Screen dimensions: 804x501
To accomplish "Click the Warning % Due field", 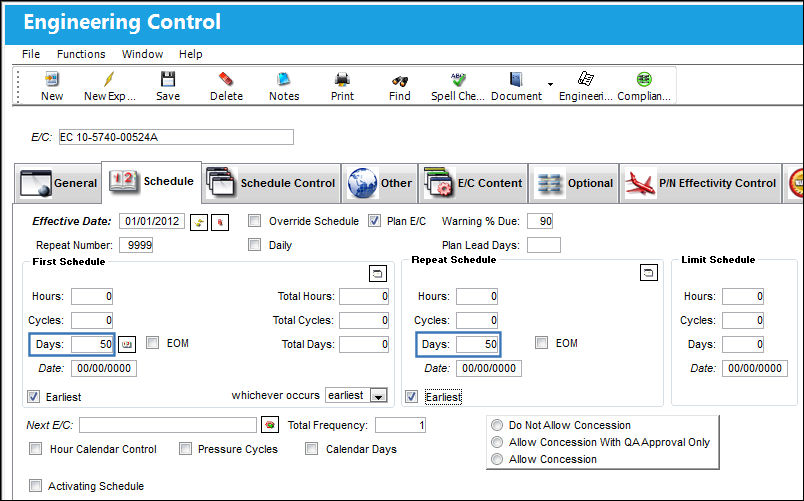I will pyautogui.click(x=540, y=221).
